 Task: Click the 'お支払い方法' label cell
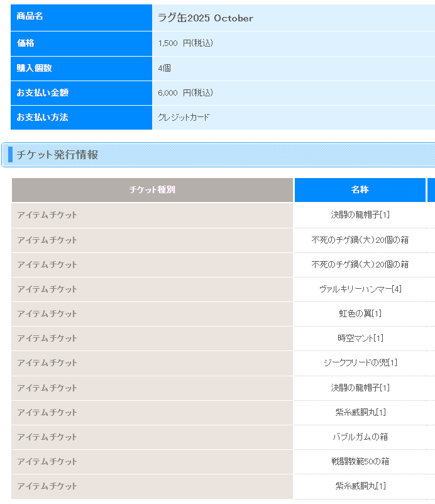[81, 117]
